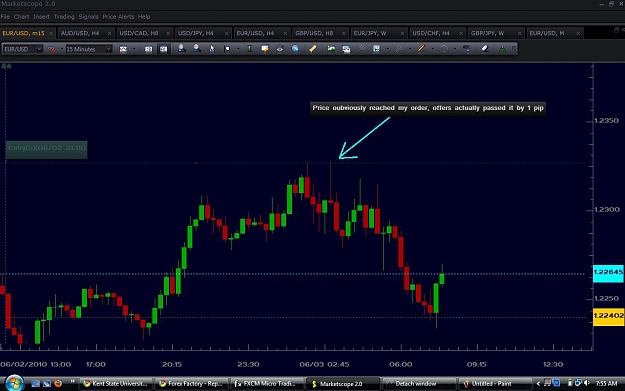Click the Entry(S)(06/02 21:18) order label
625x391 pixels.
click(46, 149)
